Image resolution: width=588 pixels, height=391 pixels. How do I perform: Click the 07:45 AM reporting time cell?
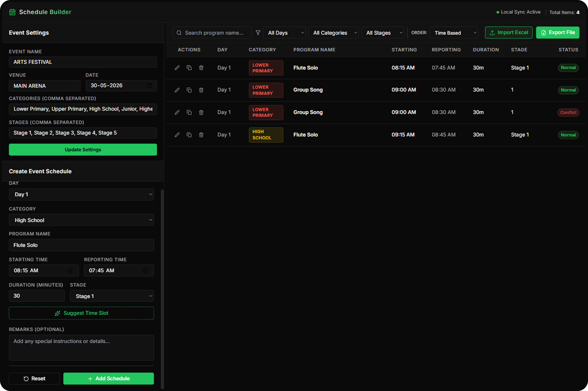click(443, 68)
